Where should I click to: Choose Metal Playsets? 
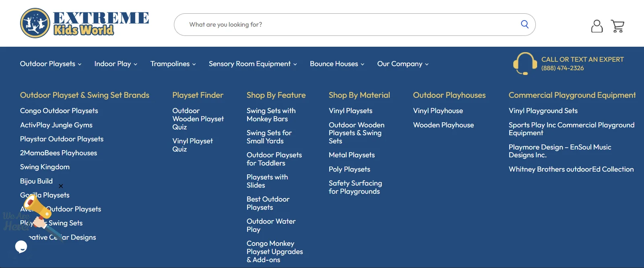pyautogui.click(x=351, y=155)
